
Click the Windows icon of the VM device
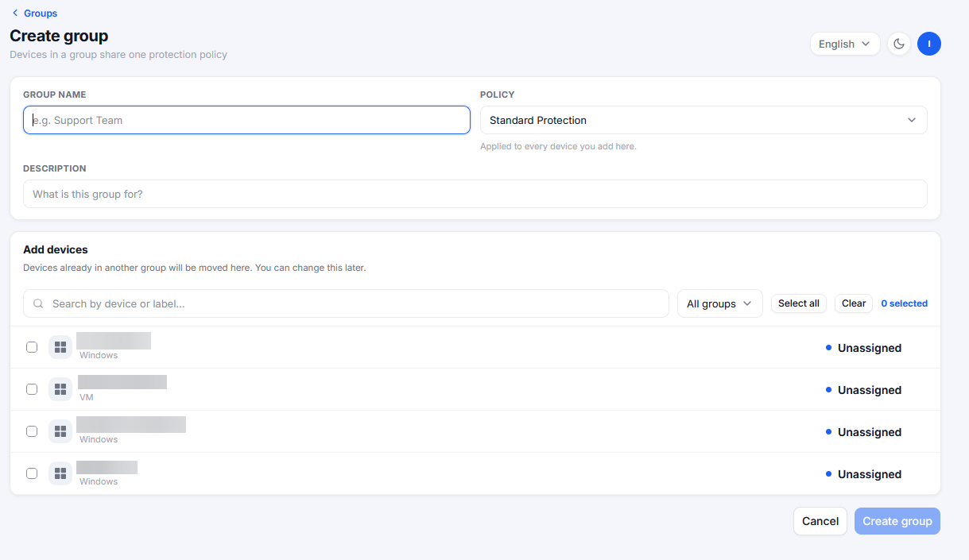click(60, 389)
